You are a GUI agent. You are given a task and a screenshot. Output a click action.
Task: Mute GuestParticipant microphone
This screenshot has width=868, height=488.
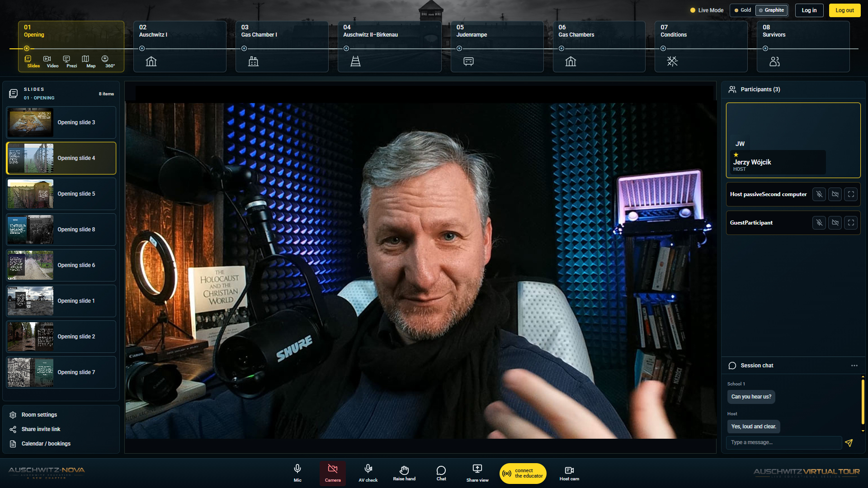click(819, 223)
